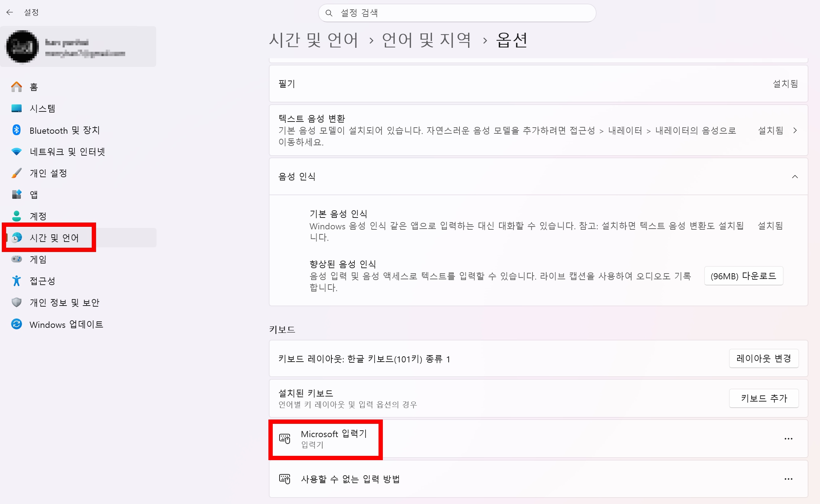Image resolution: width=820 pixels, height=504 pixels.
Task: Click the 레이아웃 변경 button
Action: click(x=764, y=358)
